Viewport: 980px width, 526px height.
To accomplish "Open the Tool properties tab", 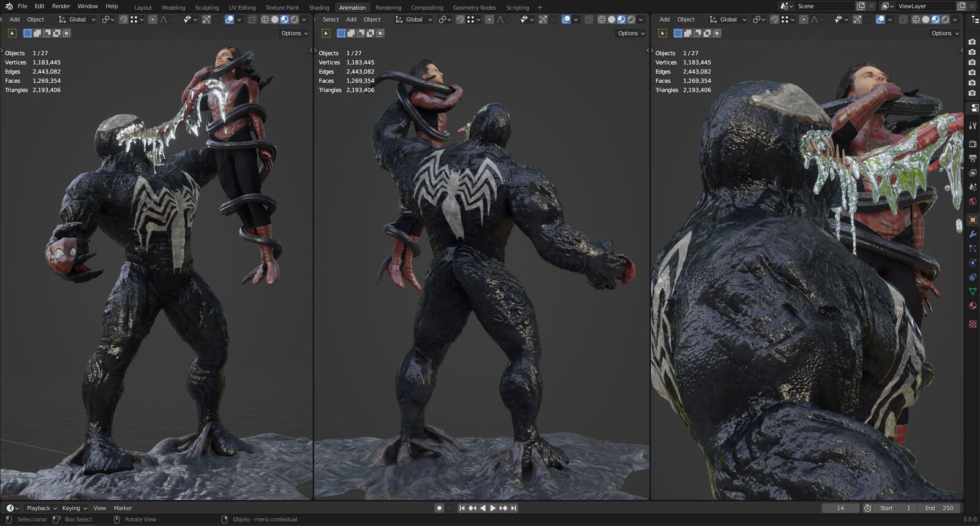I will [973, 125].
